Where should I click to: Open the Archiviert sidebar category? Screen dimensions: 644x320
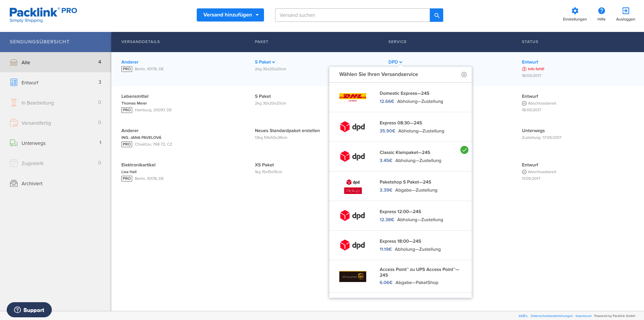pos(55,183)
